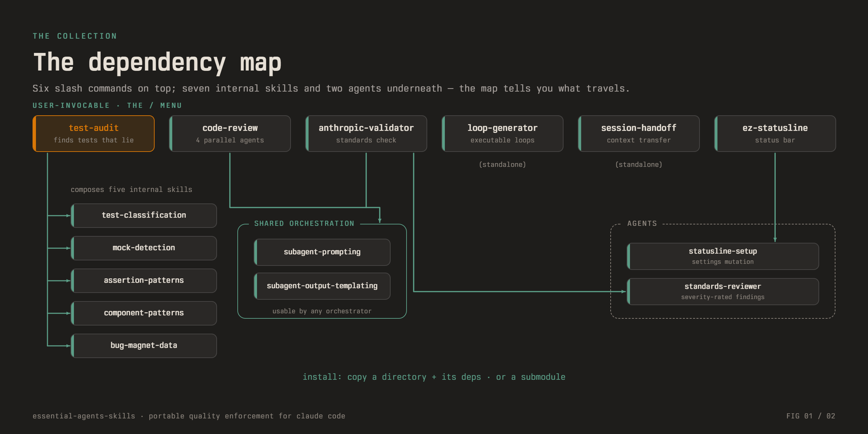Click the 'FIG 01 / 02' page marker
This screenshot has width=868, height=434.
point(811,416)
